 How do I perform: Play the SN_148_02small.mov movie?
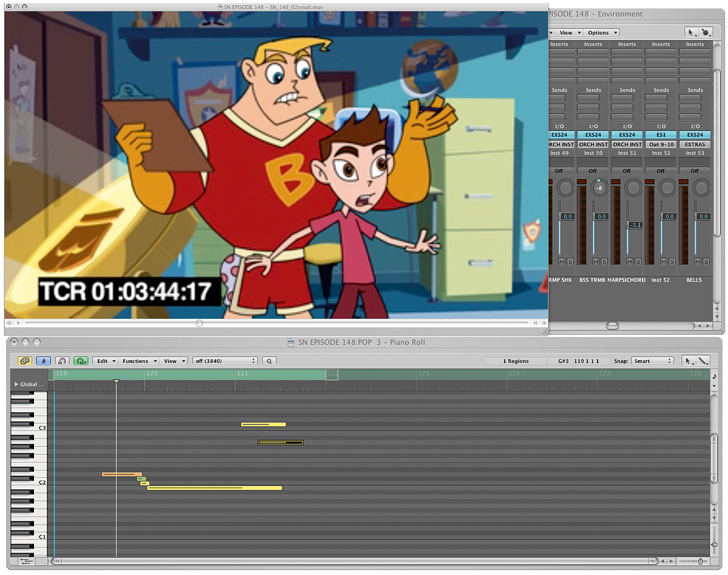pos(19,324)
